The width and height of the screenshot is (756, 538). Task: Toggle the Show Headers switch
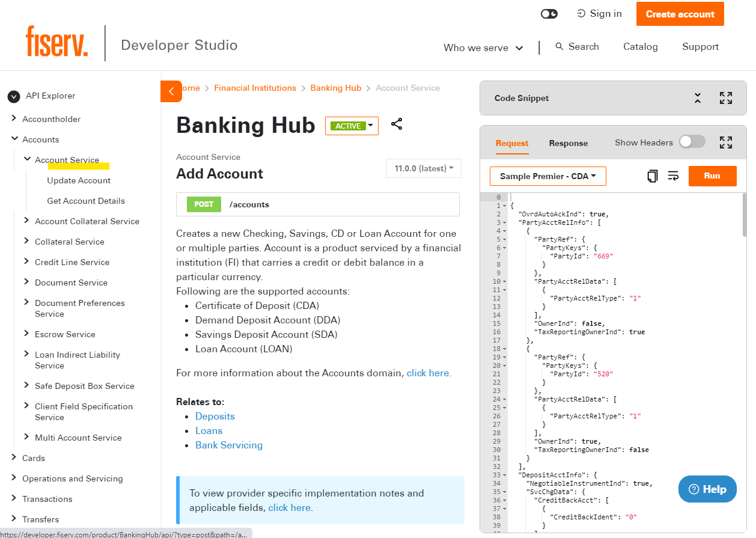pos(692,142)
